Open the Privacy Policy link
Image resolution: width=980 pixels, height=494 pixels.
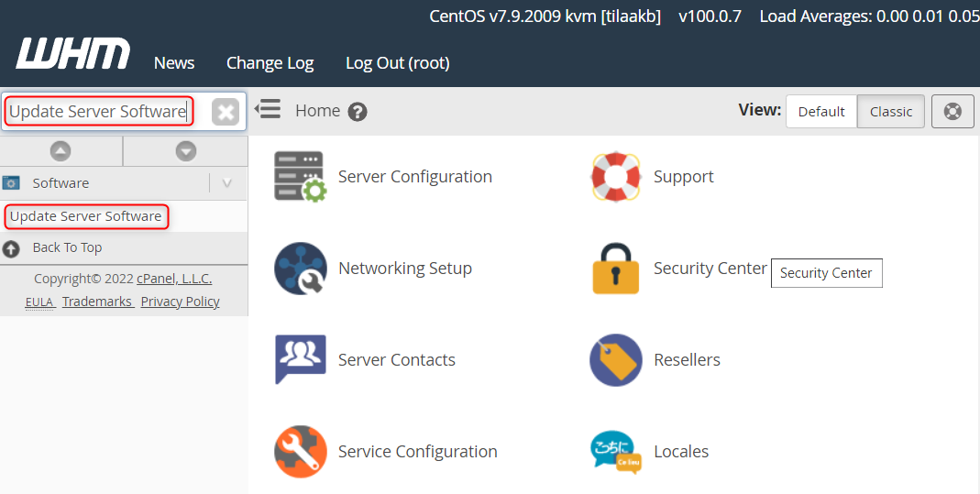click(x=180, y=302)
